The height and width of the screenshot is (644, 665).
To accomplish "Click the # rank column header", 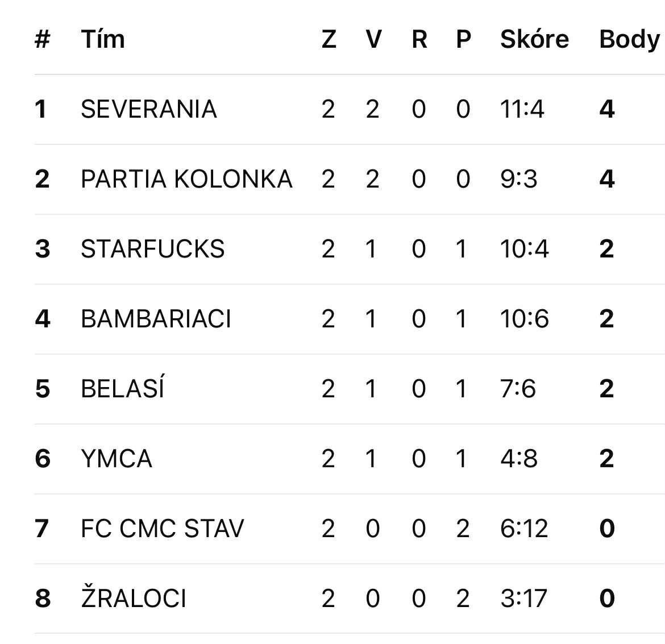I will tap(43, 39).
